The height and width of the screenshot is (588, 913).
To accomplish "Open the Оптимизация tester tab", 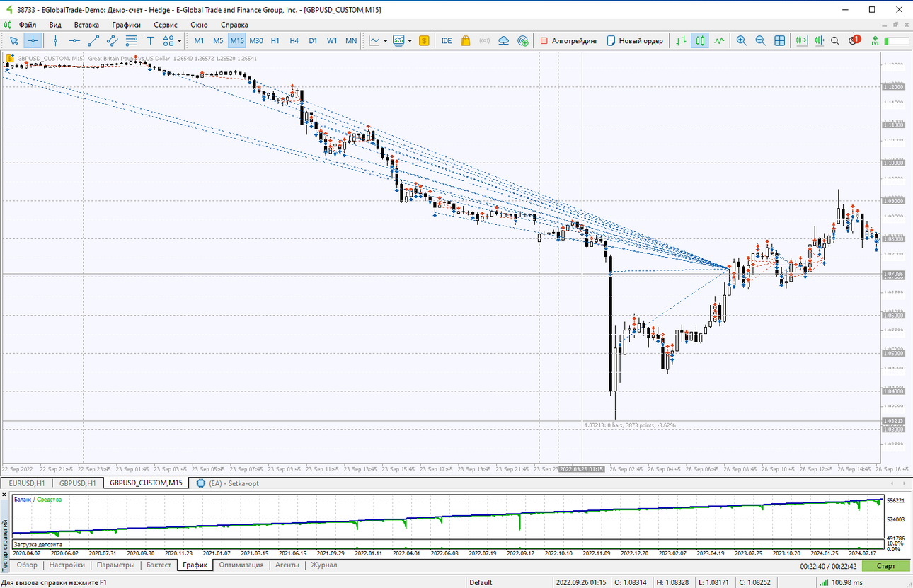I will tap(241, 565).
